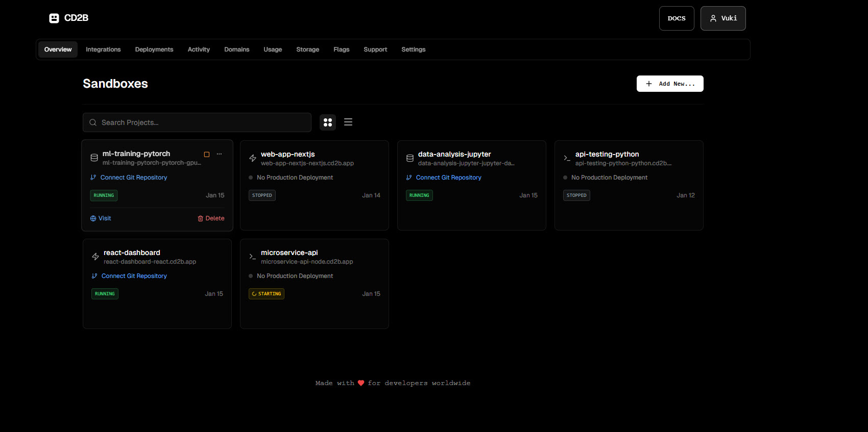
Task: Go to the Deployments tab
Action: tap(154, 49)
